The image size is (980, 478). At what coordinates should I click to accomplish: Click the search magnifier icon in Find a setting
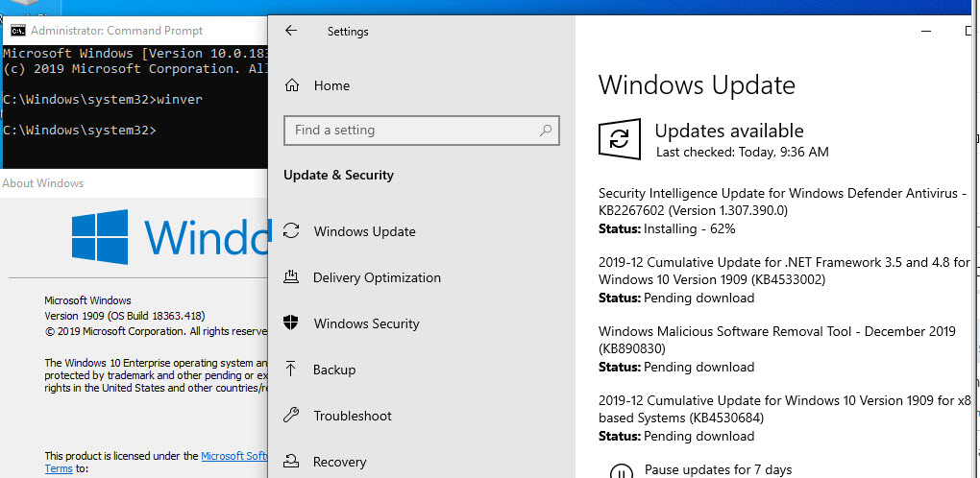click(545, 130)
